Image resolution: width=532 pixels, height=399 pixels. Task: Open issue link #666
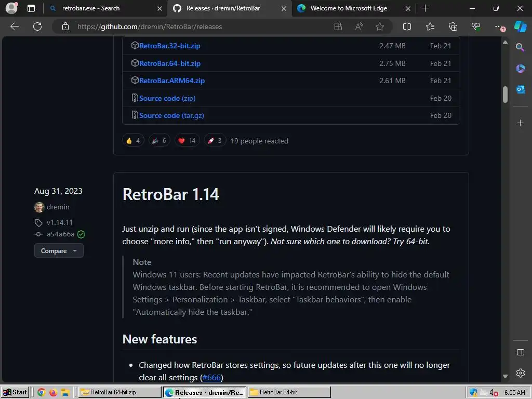[x=211, y=378]
